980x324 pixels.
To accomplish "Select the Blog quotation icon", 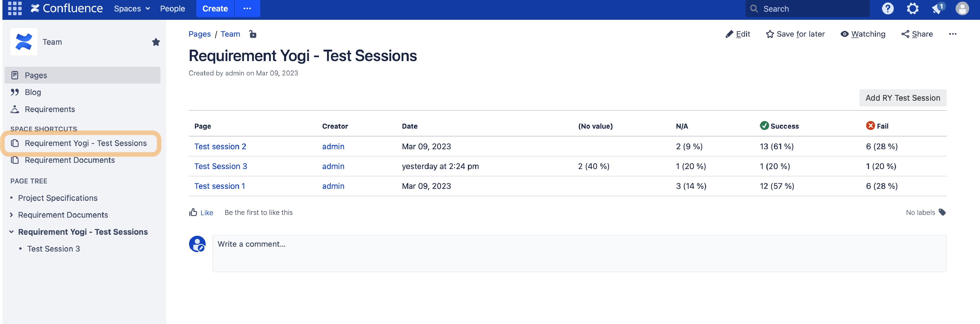I will point(14,92).
